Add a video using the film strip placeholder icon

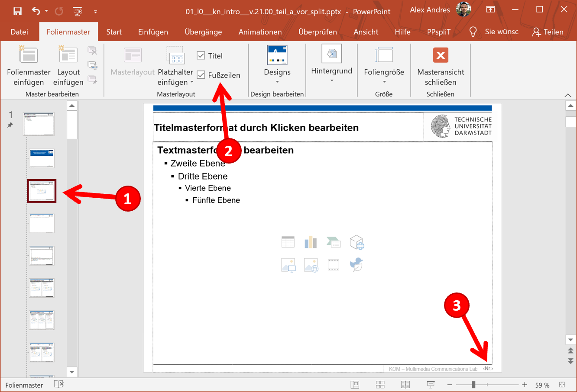click(x=334, y=265)
